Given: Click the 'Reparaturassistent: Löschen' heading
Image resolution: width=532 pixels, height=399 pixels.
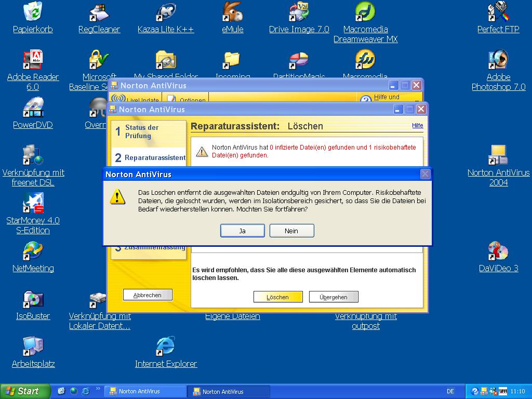Looking at the screenshot, I should [x=257, y=126].
